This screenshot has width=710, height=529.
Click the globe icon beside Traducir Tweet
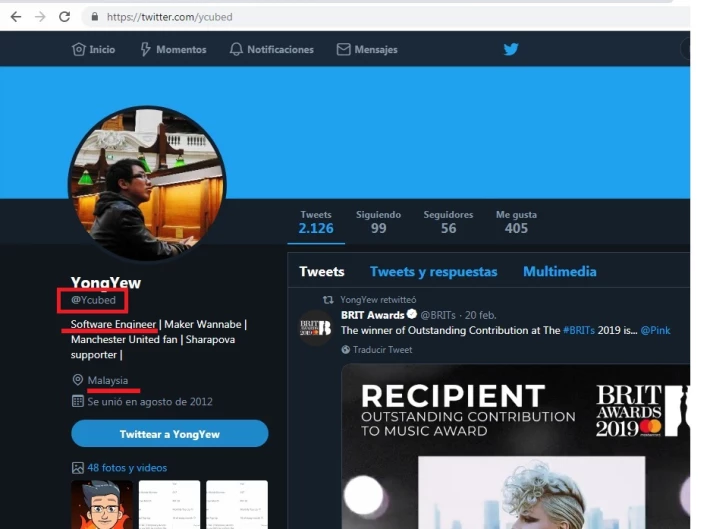pos(345,350)
